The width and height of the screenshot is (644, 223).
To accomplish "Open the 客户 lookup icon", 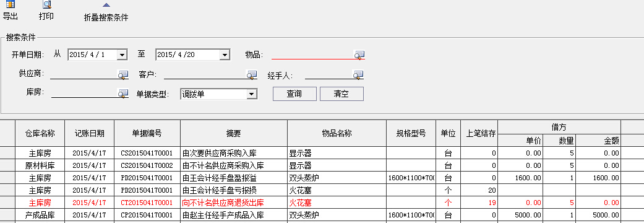I will [x=251, y=74].
